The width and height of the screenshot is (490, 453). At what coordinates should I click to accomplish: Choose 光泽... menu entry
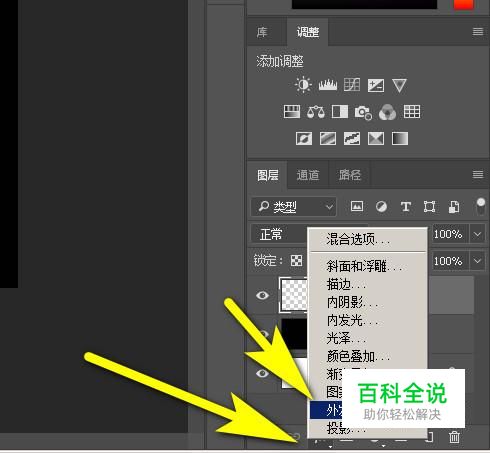tap(368, 338)
